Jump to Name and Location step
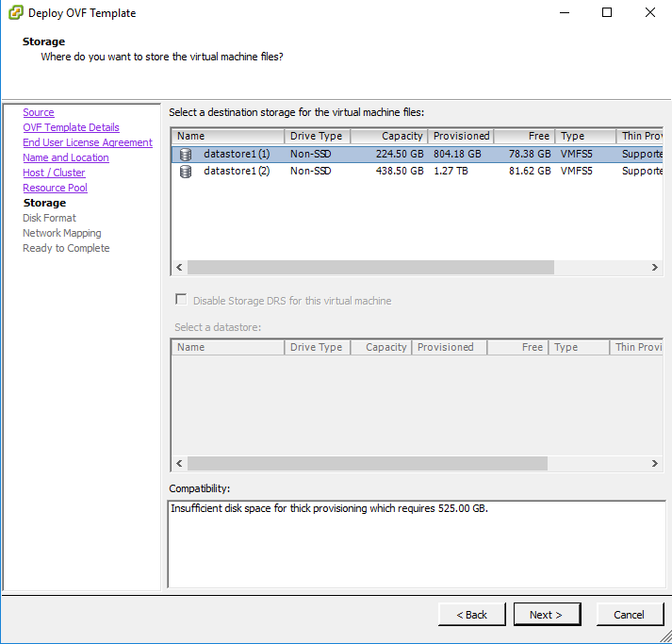Image resolution: width=672 pixels, height=644 pixels. [66, 158]
